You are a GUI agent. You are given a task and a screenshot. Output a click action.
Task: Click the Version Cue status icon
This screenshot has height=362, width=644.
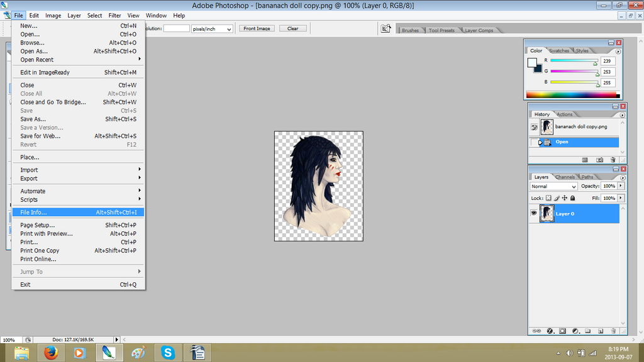pos(28,340)
